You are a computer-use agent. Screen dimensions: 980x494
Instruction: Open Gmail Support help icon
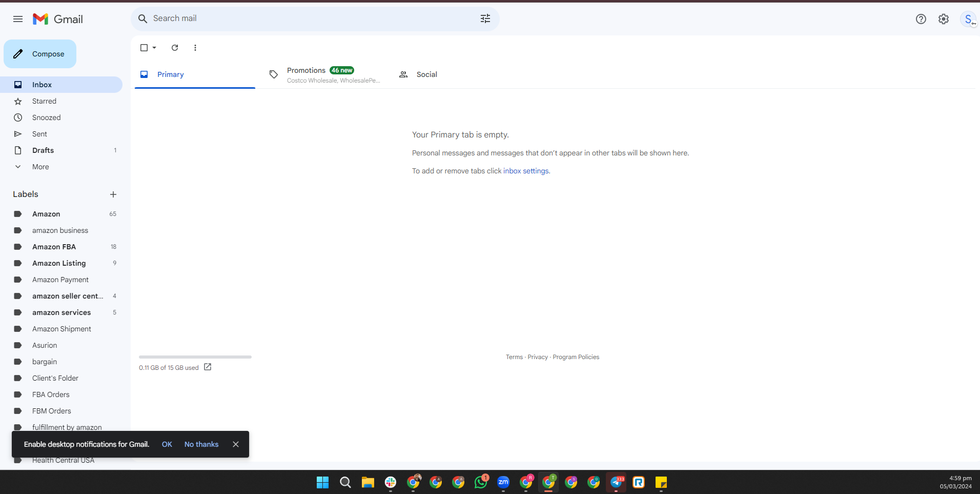pyautogui.click(x=921, y=19)
